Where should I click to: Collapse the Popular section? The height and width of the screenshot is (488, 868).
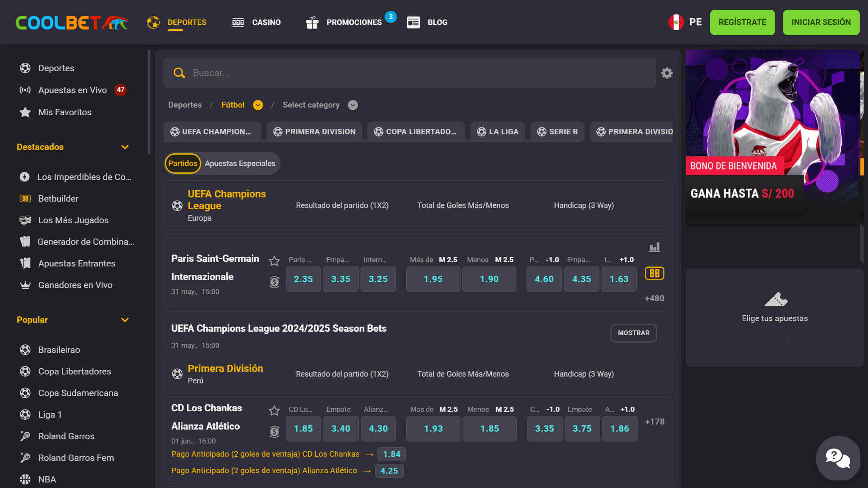[125, 320]
